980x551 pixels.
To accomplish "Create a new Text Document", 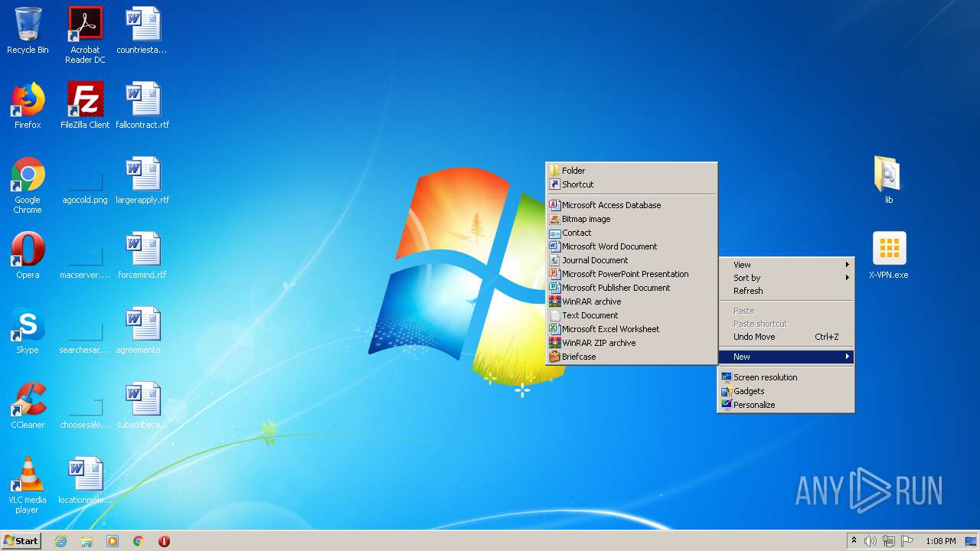I will [x=632, y=315].
